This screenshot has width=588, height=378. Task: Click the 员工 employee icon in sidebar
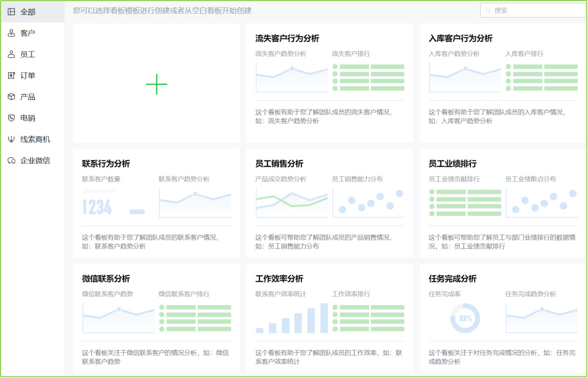tap(11, 54)
